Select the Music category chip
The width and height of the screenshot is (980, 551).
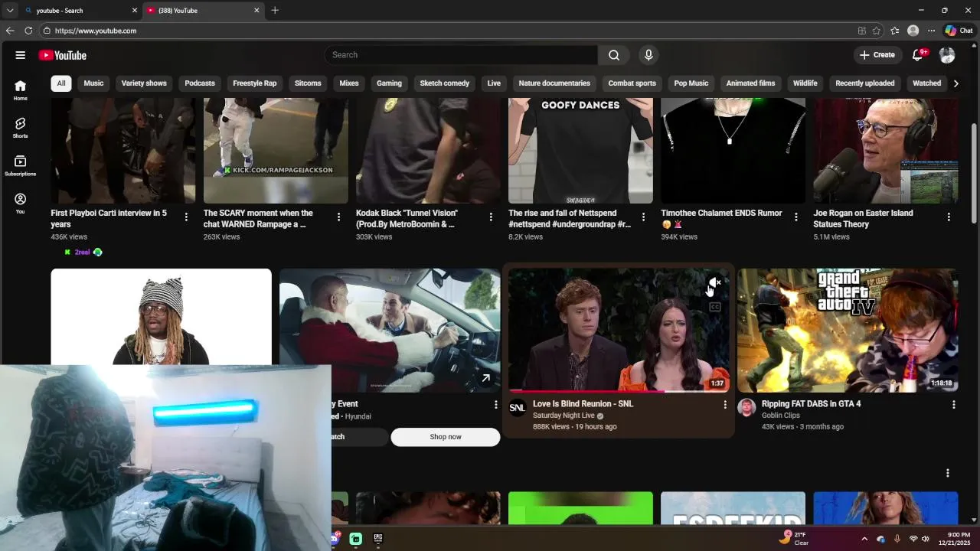click(x=93, y=83)
